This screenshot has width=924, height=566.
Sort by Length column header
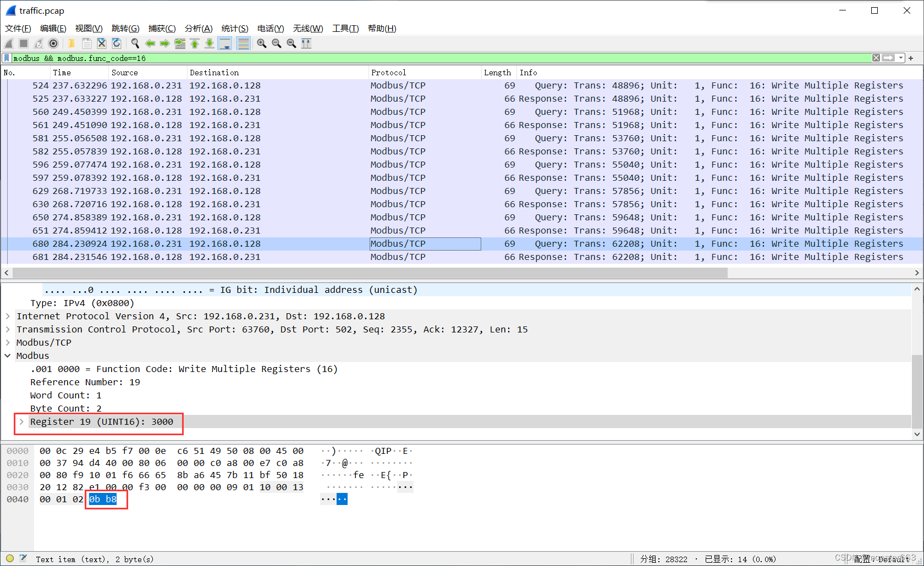499,73
